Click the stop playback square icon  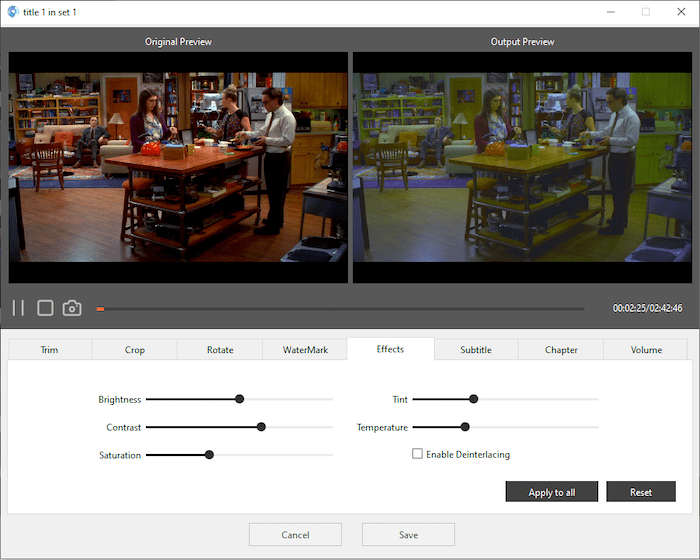pyautogui.click(x=45, y=308)
